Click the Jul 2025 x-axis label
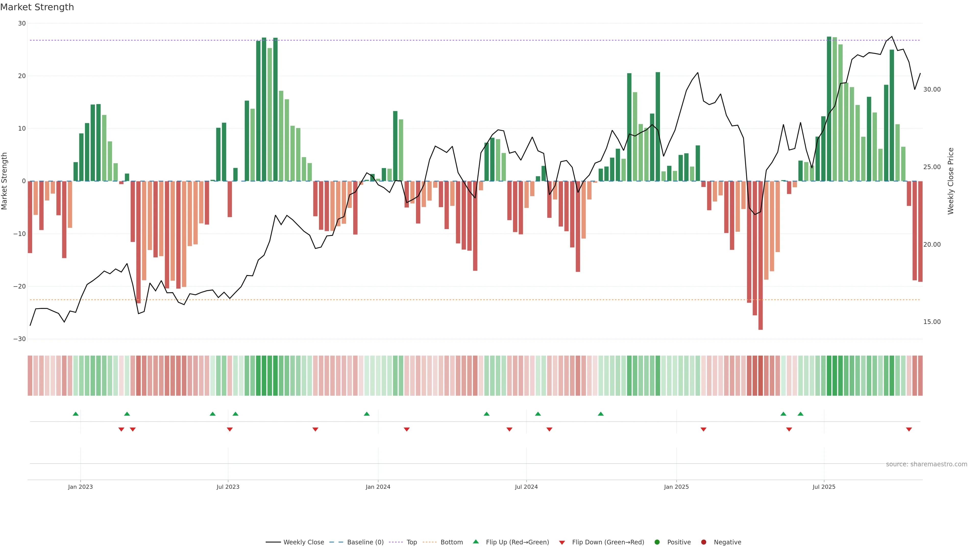Screen dimensions: 980x551 click(x=824, y=487)
